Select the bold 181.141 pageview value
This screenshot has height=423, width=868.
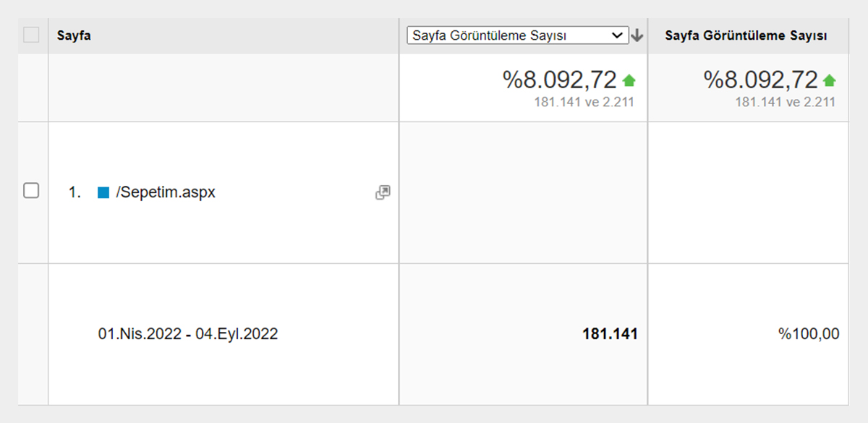[610, 334]
